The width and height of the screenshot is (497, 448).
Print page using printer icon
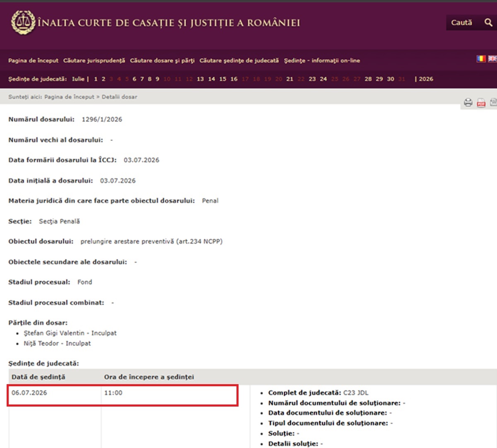pyautogui.click(x=468, y=103)
